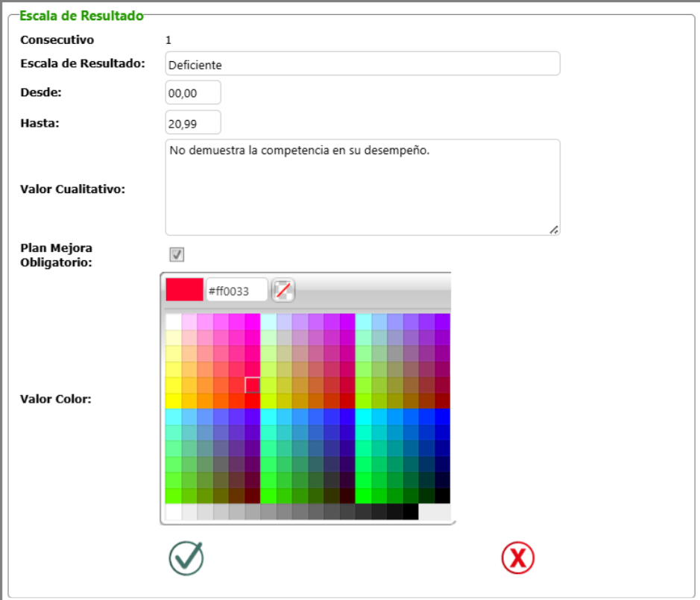The image size is (700, 600).
Task: Click the no-color transparent icon
Action: point(283,291)
